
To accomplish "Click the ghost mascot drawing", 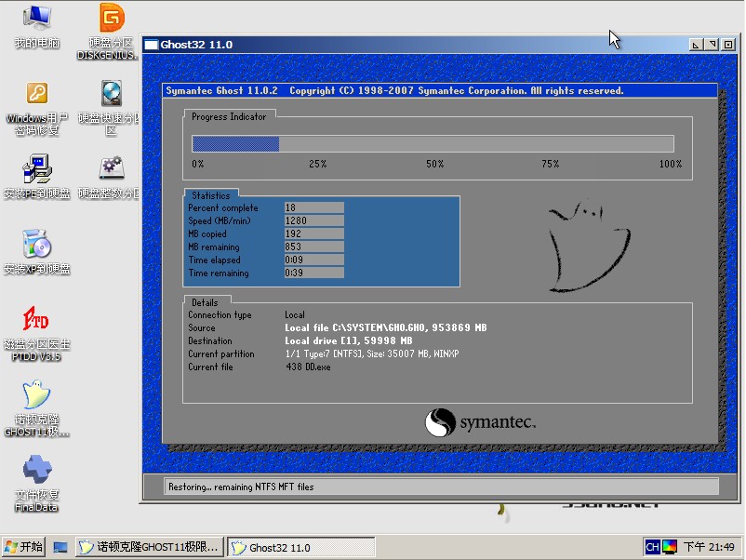I will click(590, 245).
